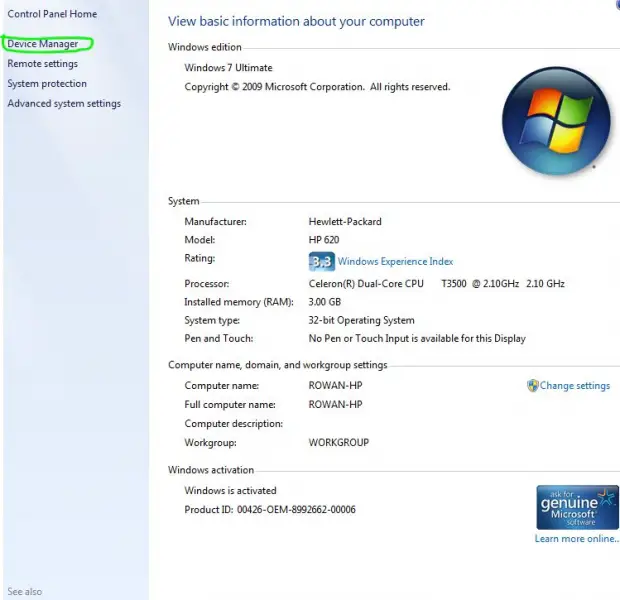
Task: Select the 3.00 GB installed memory value
Action: 325,302
